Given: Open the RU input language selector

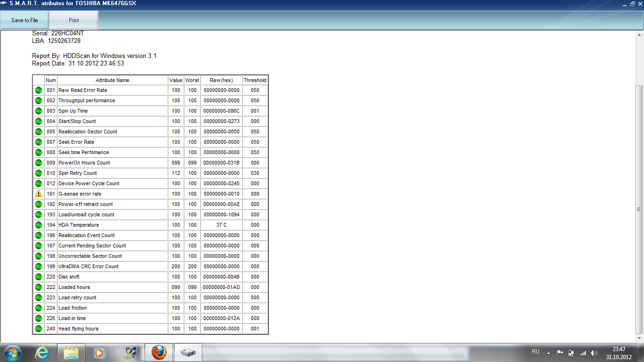Looking at the screenshot, I should (536, 352).
